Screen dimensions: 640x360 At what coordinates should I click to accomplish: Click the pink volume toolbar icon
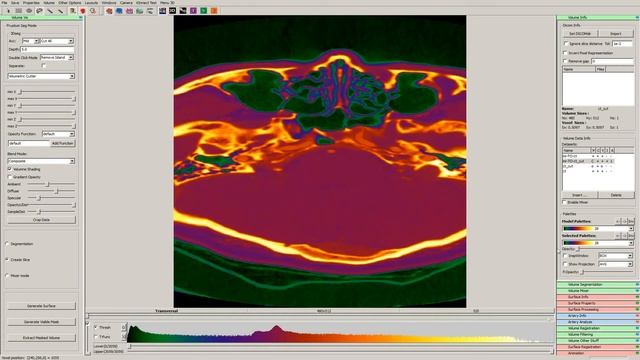point(129,11)
